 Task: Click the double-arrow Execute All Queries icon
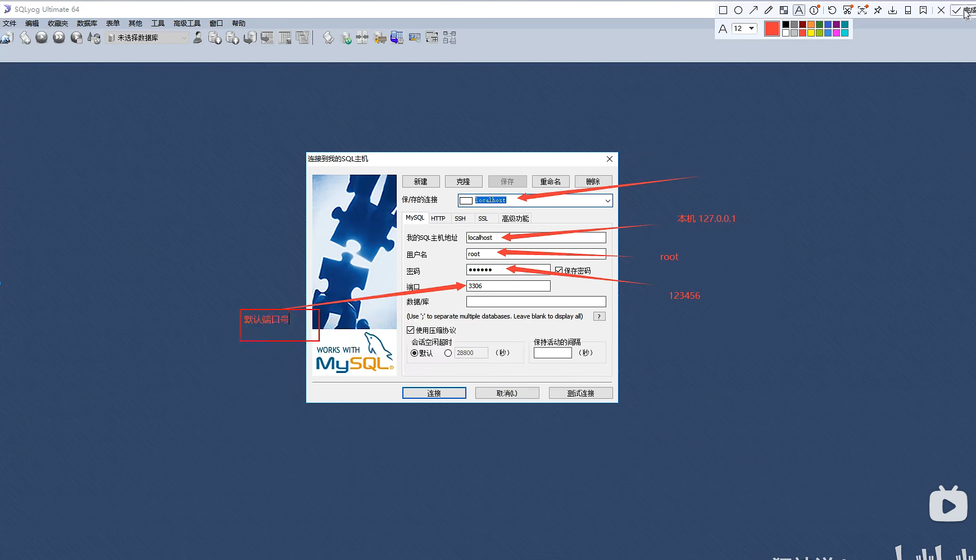click(x=59, y=38)
